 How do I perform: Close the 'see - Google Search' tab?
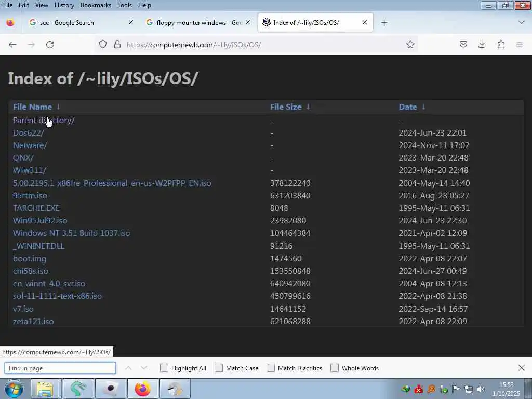[x=130, y=22]
